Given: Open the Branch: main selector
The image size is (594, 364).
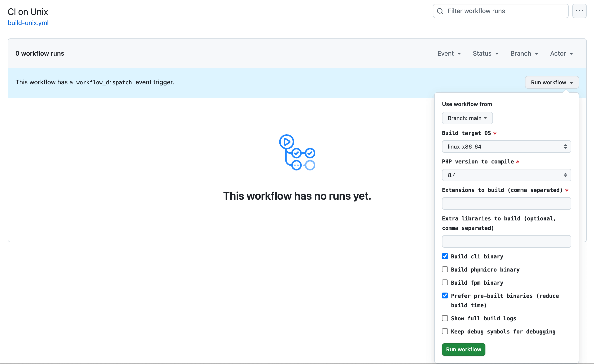Looking at the screenshot, I should [x=467, y=118].
